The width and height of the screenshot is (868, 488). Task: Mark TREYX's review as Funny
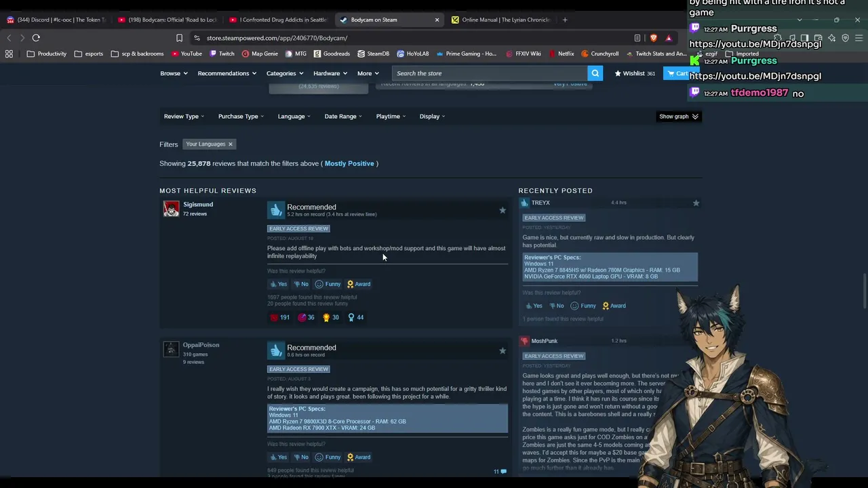(x=583, y=306)
